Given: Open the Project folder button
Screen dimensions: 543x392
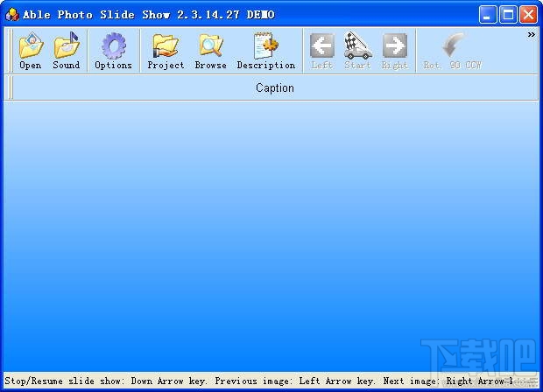Looking at the screenshot, I should click(166, 51).
